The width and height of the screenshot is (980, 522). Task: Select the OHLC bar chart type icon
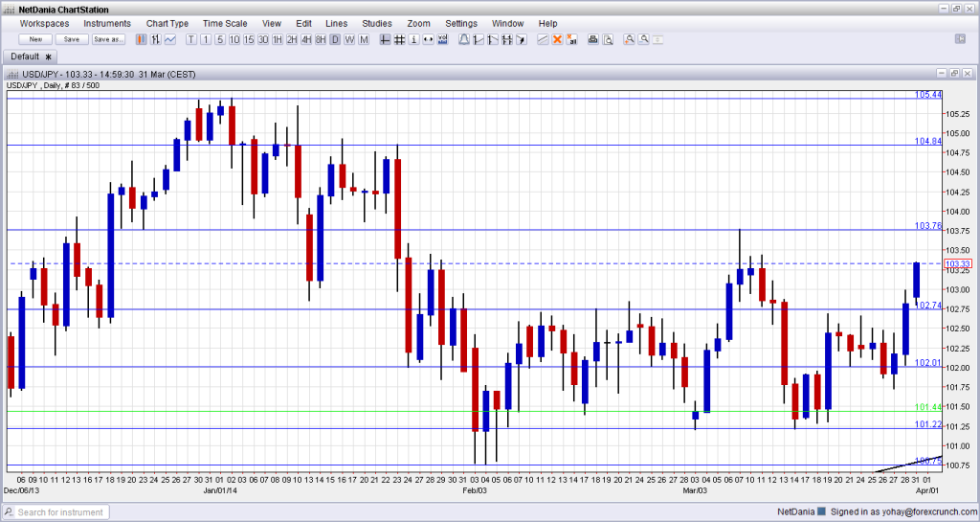(156, 39)
